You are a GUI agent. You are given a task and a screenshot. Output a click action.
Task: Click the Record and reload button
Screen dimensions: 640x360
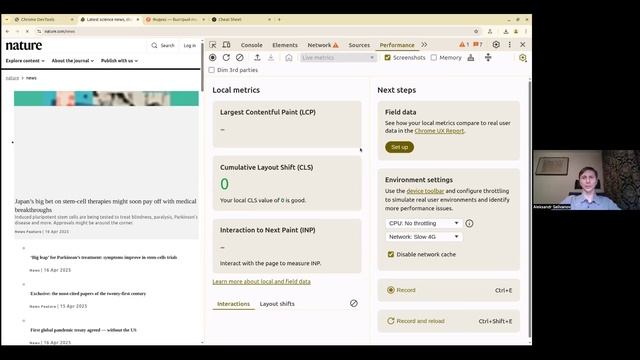click(x=449, y=321)
